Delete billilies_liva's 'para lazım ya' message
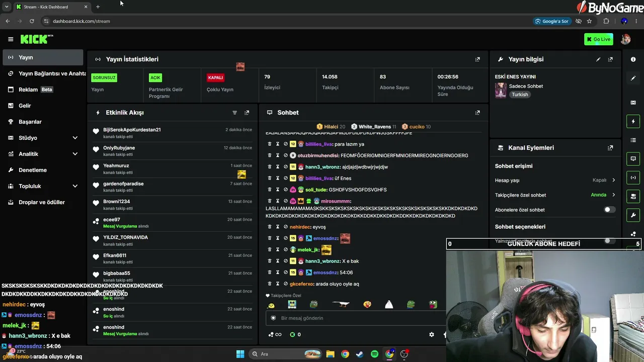The height and width of the screenshot is (362, 644). coord(269,144)
